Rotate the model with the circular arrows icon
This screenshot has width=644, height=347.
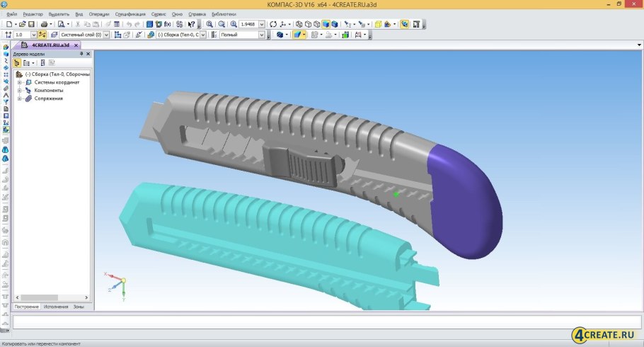click(273, 24)
